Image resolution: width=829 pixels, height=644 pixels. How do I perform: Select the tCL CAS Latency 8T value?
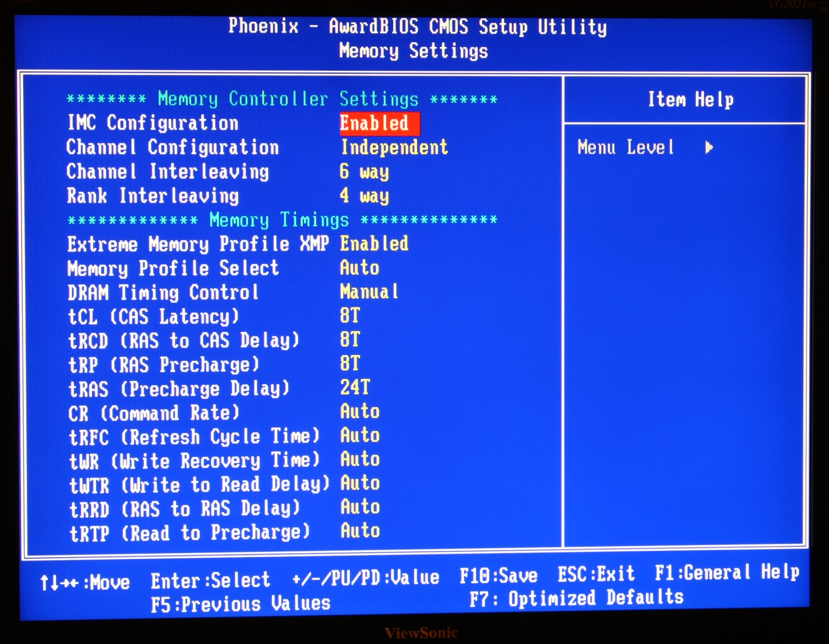[350, 316]
